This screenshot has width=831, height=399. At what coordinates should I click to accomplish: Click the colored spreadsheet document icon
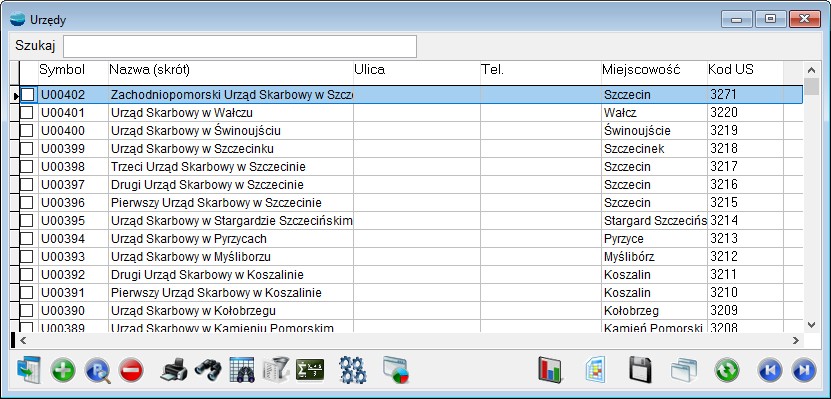click(595, 370)
